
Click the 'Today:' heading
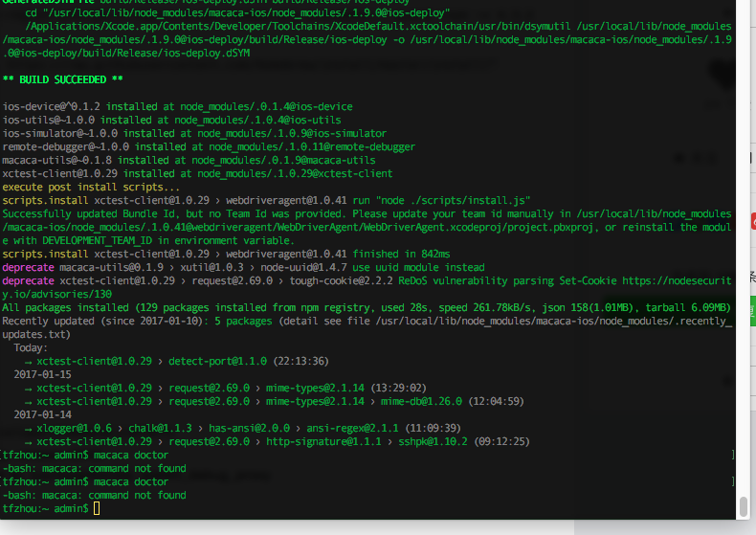tap(31, 348)
